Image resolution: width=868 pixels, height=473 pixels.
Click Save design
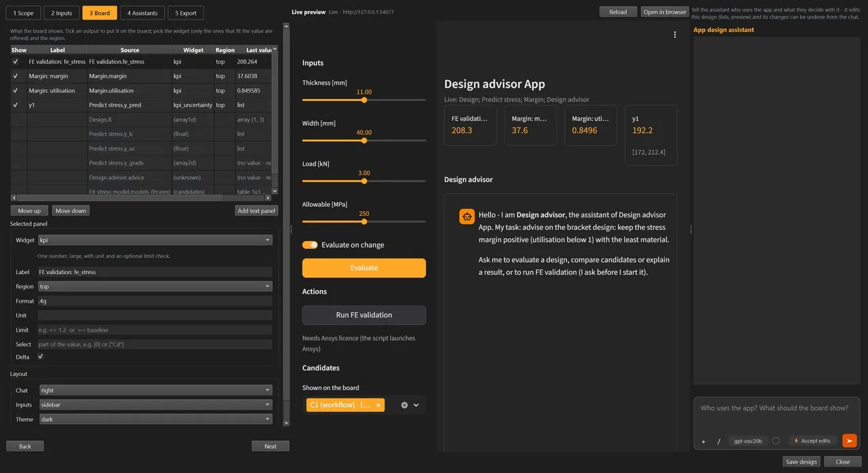(x=801, y=461)
